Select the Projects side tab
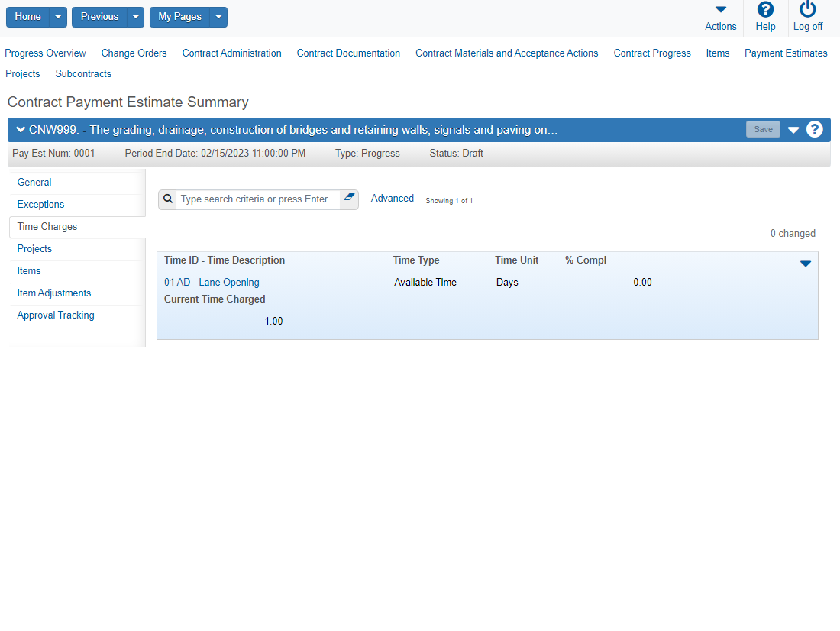The width and height of the screenshot is (840, 631). click(34, 249)
